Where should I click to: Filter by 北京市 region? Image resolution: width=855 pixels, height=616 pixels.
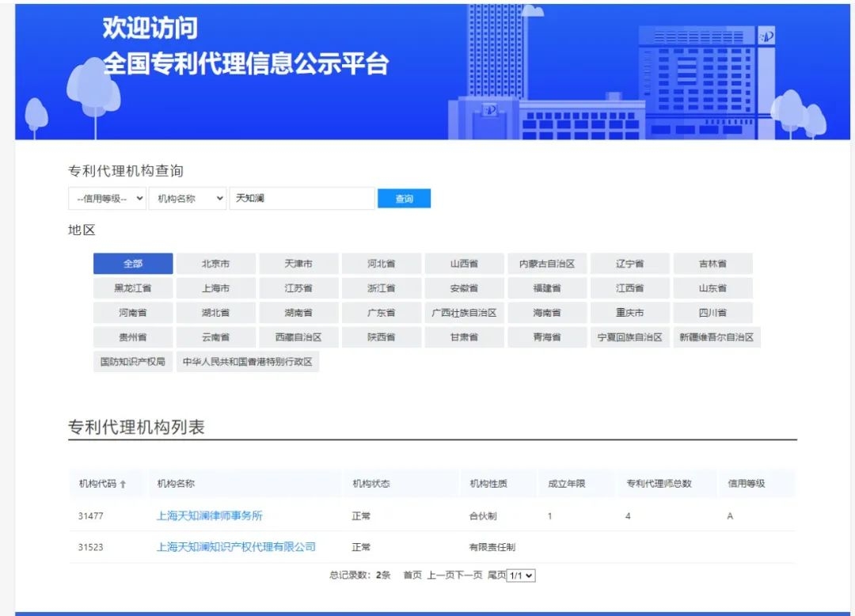216,264
